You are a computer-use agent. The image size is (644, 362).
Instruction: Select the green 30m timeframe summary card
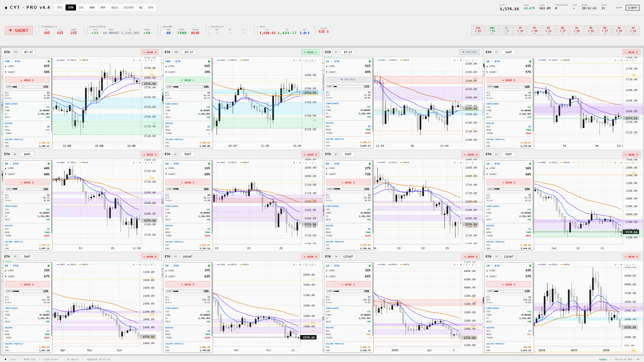492,30
